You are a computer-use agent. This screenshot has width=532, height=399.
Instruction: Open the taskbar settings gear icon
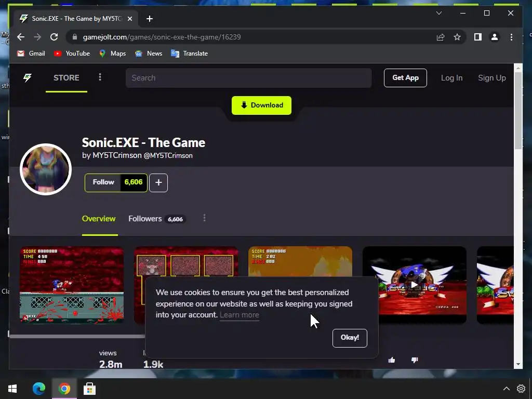pyautogui.click(x=521, y=389)
